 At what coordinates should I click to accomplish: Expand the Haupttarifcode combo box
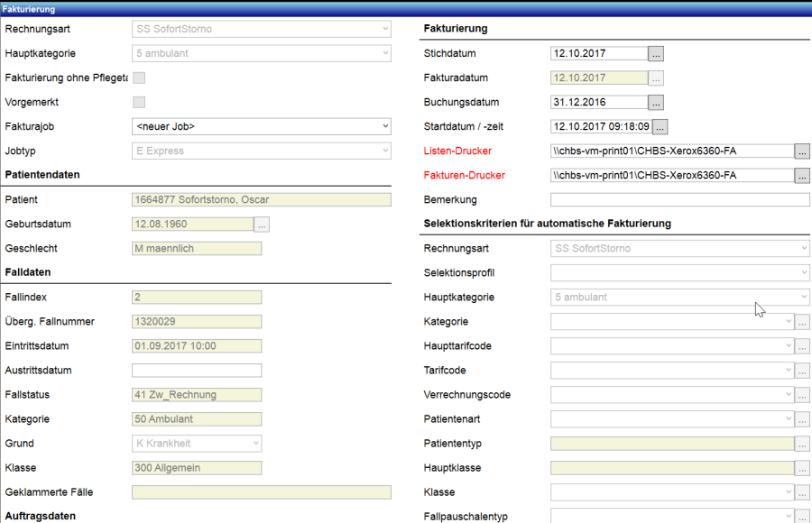[672, 346]
